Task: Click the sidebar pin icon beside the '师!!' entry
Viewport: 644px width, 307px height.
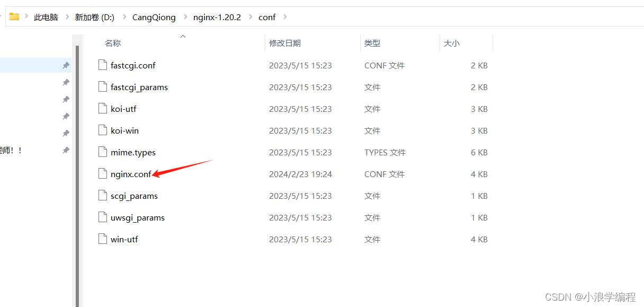Action: pyautogui.click(x=66, y=150)
